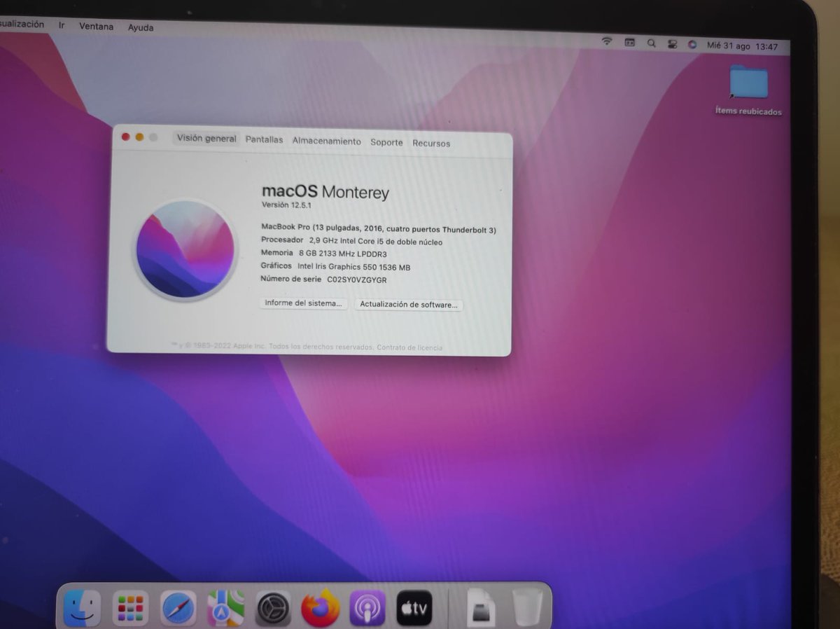Open Launchpad in the Dock
The height and width of the screenshot is (629, 840).
[131, 609]
